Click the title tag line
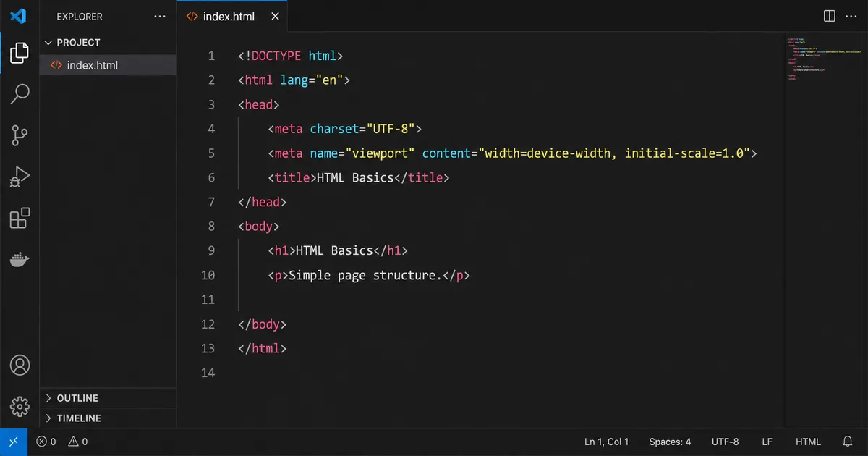Viewport: 868px width, 456px height. click(x=358, y=178)
